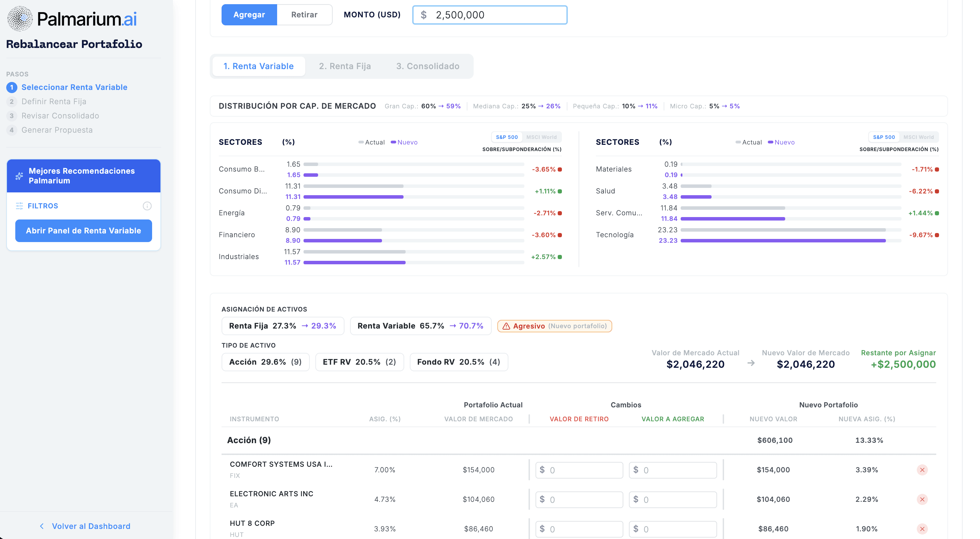980x539 pixels.
Task: Select MSCI World benchmark in left sectors panel
Action: [541, 137]
